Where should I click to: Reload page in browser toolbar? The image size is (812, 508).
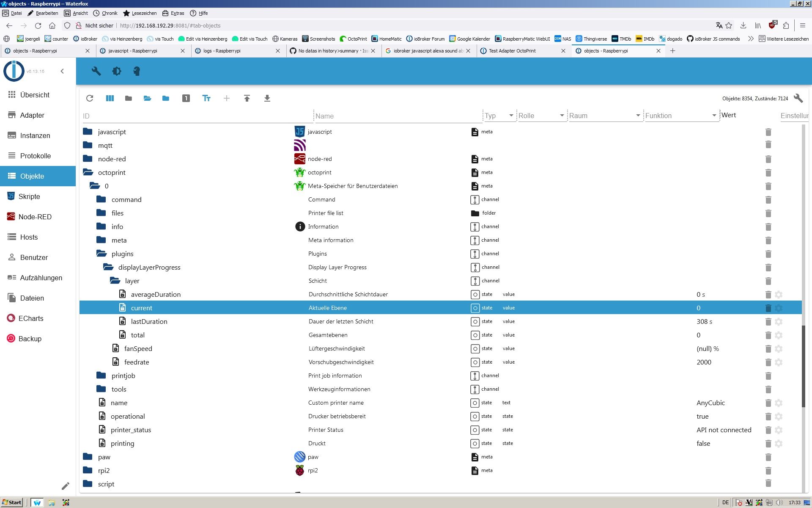pos(38,25)
